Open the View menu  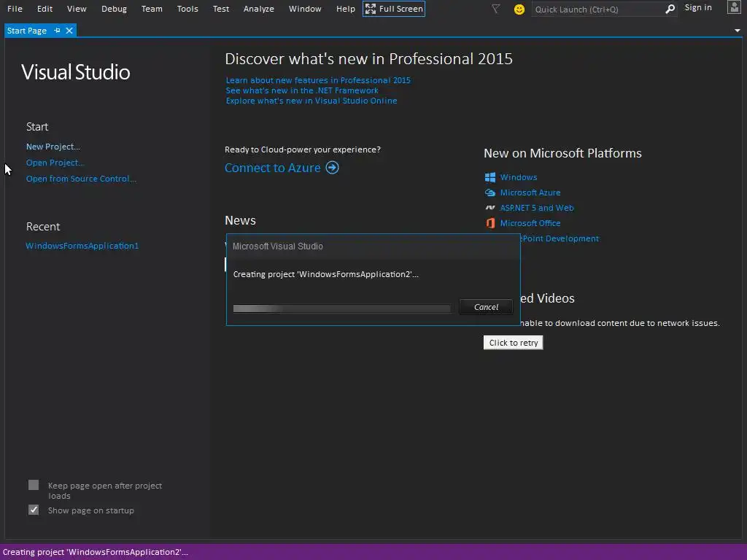pyautogui.click(x=77, y=9)
